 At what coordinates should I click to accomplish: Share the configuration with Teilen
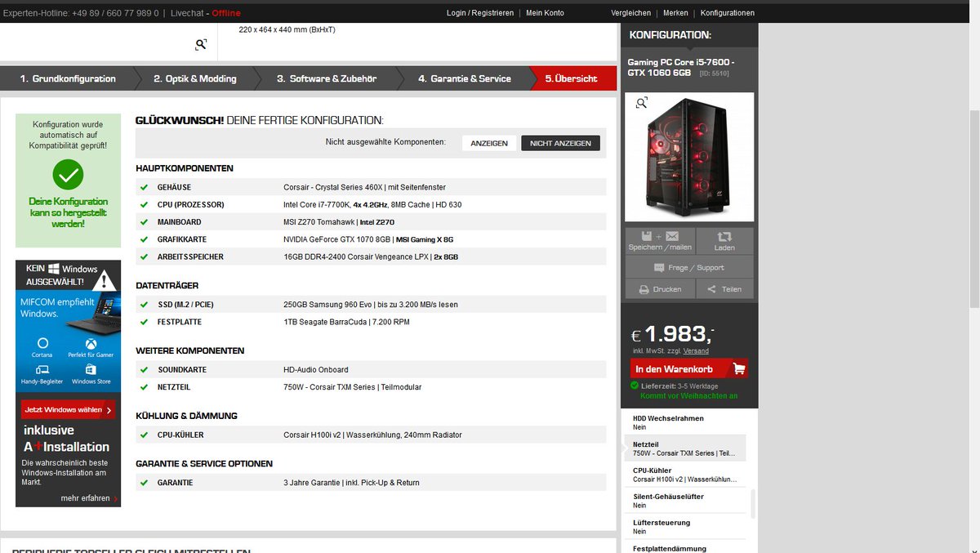pyautogui.click(x=724, y=289)
